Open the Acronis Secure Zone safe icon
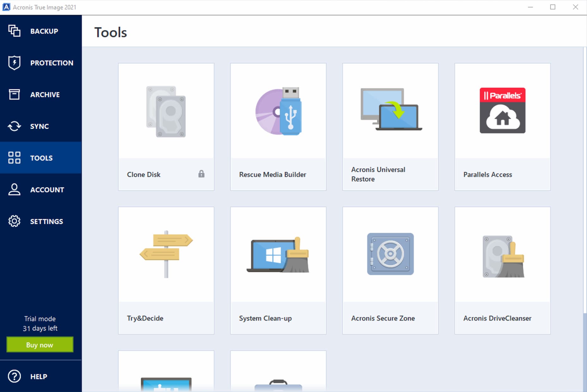Screen dimensions: 587x392 pyautogui.click(x=390, y=254)
